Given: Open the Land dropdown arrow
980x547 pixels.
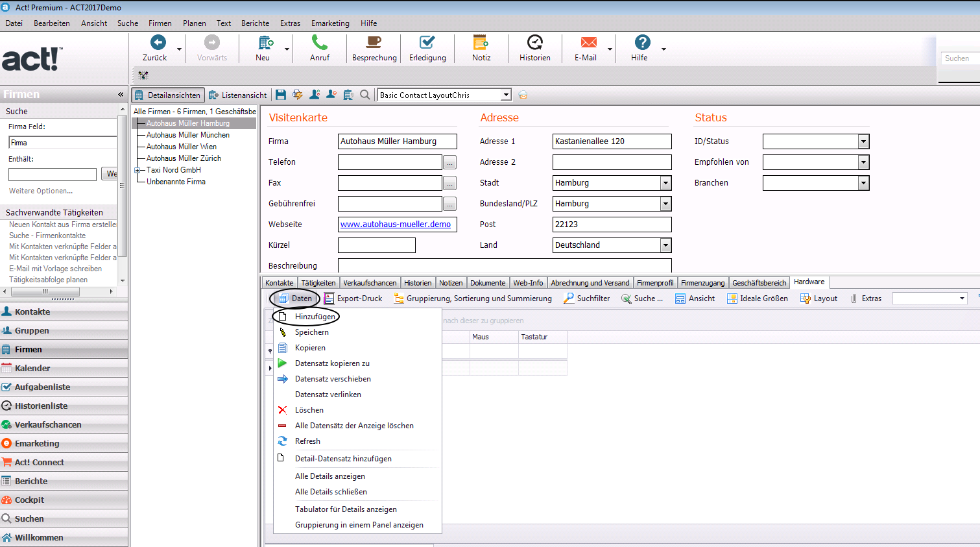Looking at the screenshot, I should click(x=665, y=245).
